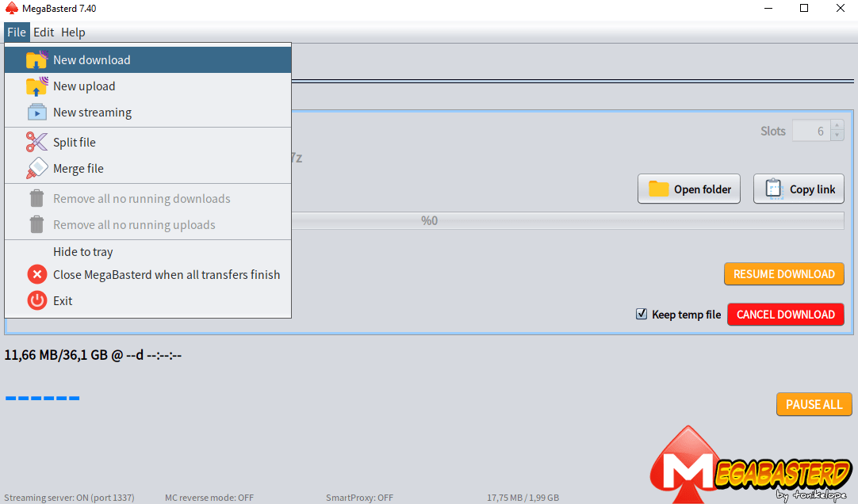Open the Help menu
858x504 pixels.
(x=73, y=32)
